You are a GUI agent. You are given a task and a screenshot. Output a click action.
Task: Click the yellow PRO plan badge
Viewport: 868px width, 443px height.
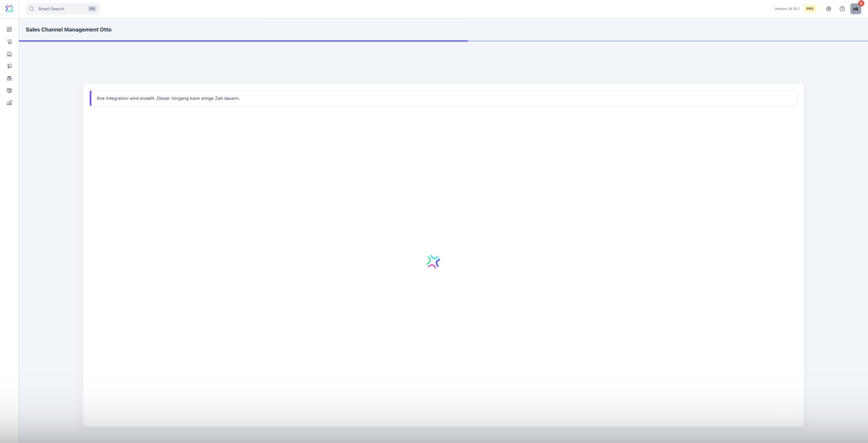[x=810, y=9]
